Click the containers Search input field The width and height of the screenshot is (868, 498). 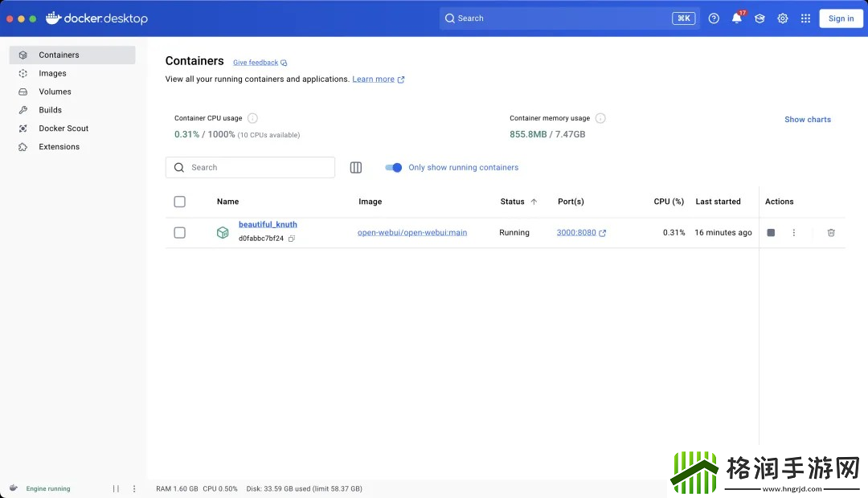pos(257,167)
